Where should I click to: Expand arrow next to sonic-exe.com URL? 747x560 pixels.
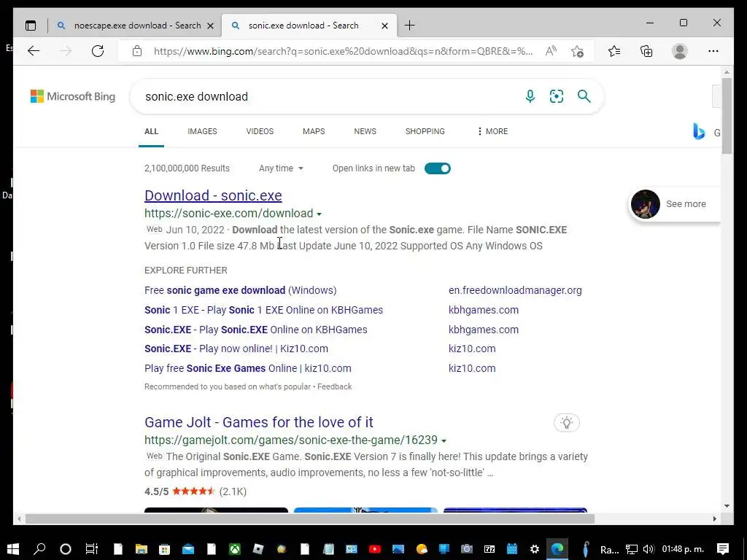tap(320, 214)
